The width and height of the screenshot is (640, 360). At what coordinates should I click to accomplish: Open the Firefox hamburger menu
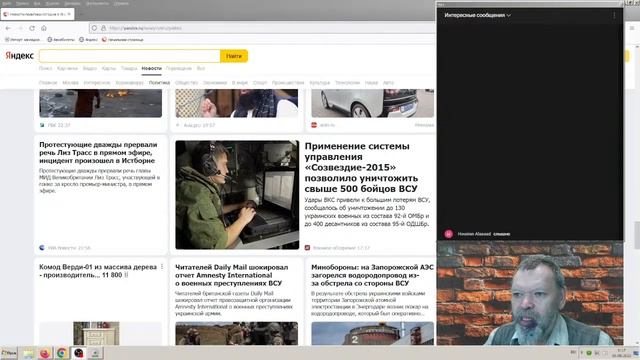tap(632, 28)
